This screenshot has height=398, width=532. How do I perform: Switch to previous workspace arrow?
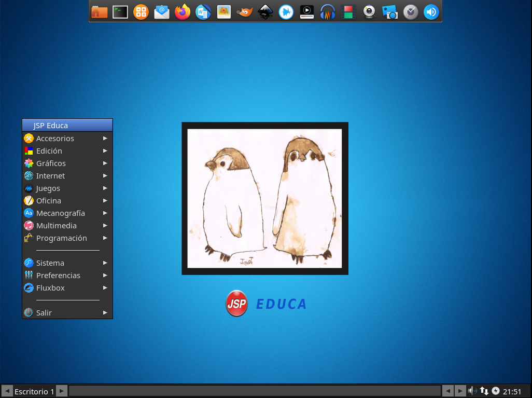[x=7, y=391]
